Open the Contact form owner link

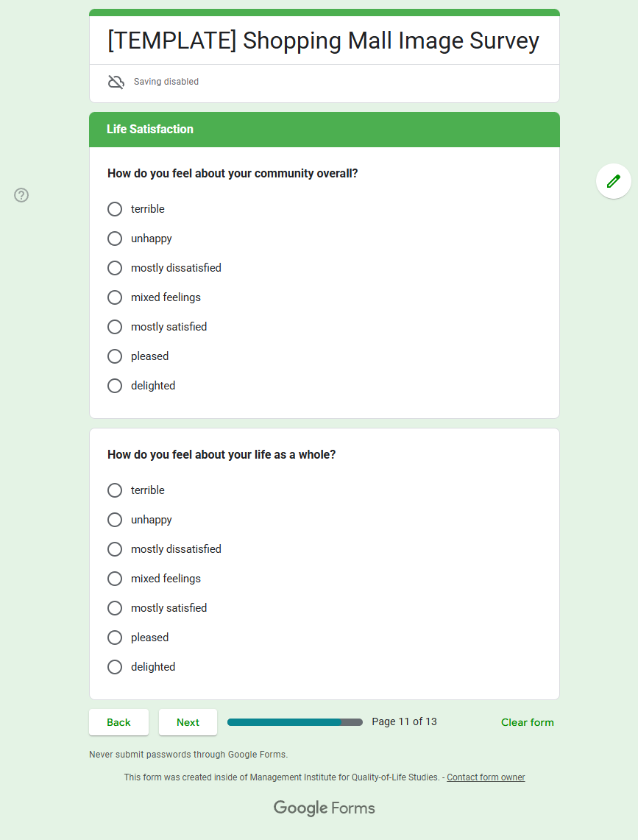tap(486, 777)
